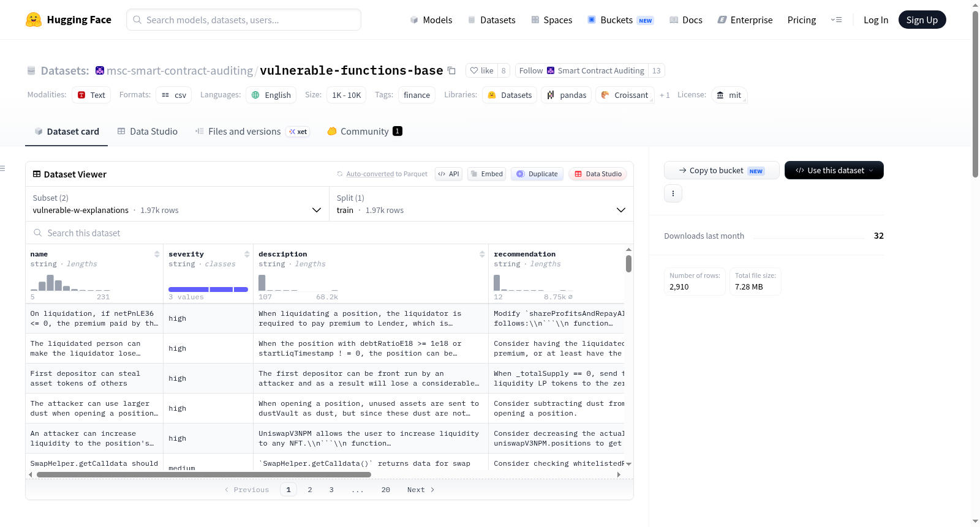The image size is (980, 527).
Task: Open the Dataset card tab
Action: tap(66, 131)
